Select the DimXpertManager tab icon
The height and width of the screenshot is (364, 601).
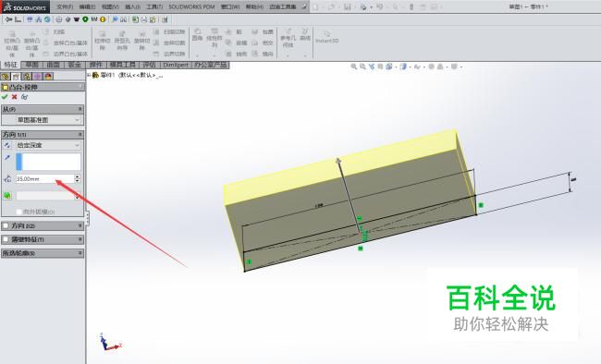click(x=37, y=77)
